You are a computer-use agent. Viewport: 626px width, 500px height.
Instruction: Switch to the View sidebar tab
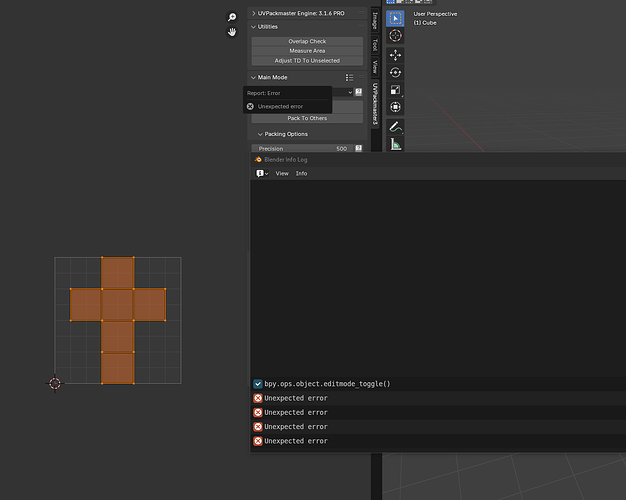(375, 67)
